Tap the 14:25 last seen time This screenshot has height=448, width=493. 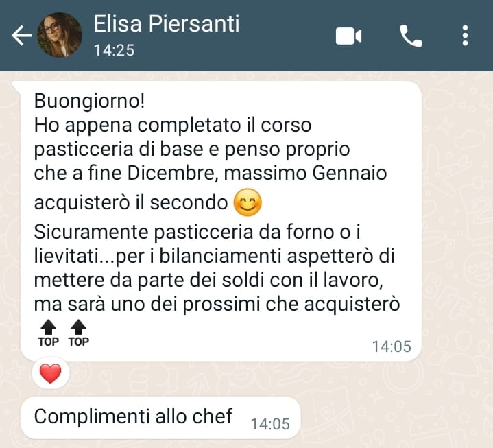tap(114, 50)
